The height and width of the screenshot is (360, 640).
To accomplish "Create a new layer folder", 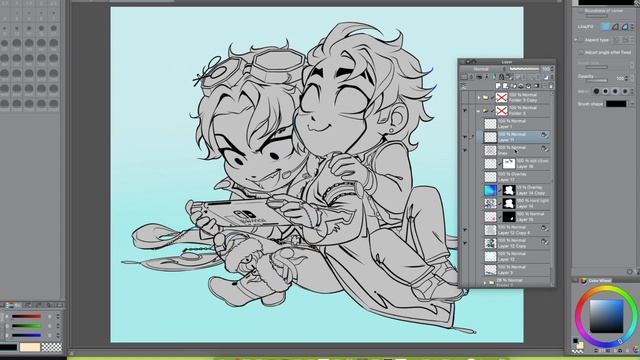I will (x=513, y=86).
